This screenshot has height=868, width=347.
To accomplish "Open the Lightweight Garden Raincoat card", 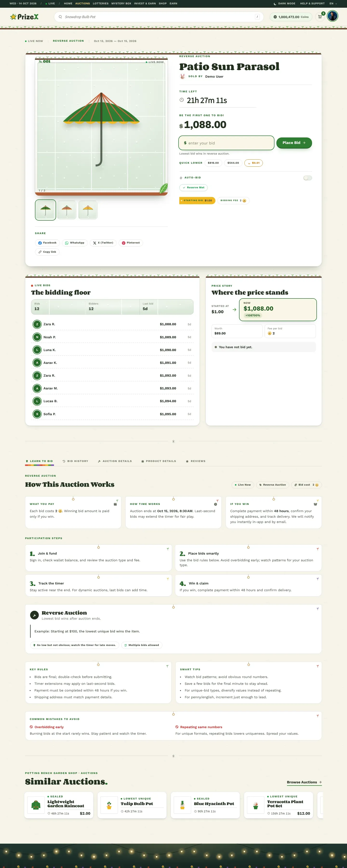I will (59, 805).
